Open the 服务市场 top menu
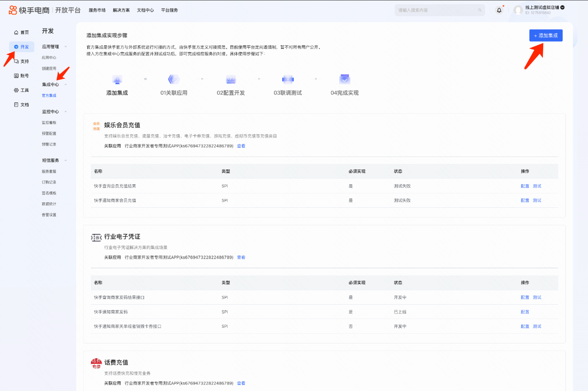 [97, 10]
